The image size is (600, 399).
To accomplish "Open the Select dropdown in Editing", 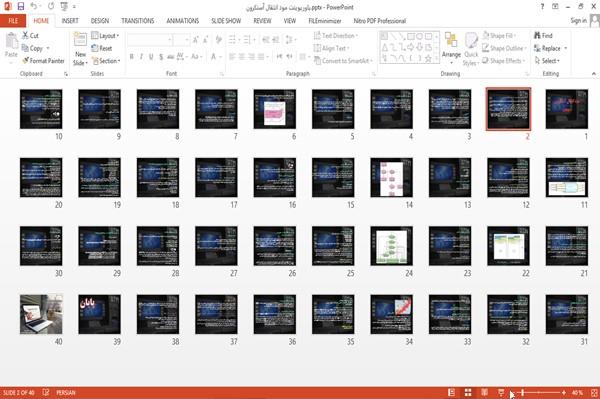I will pos(547,60).
